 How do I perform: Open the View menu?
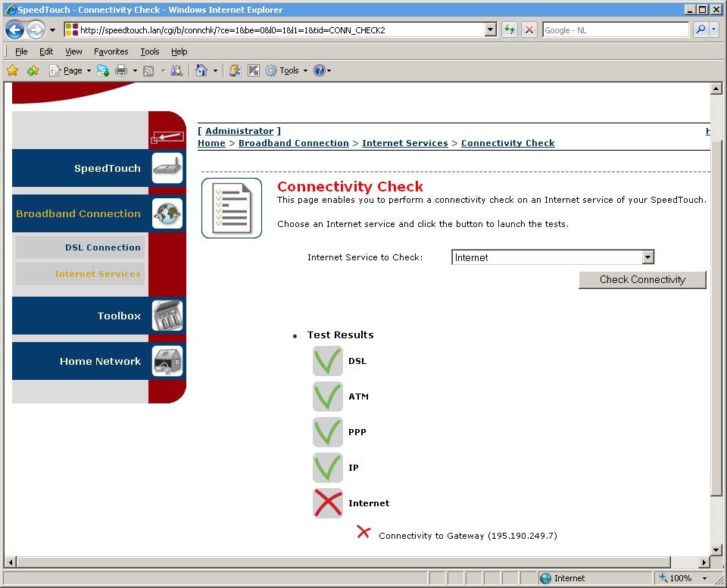click(73, 51)
